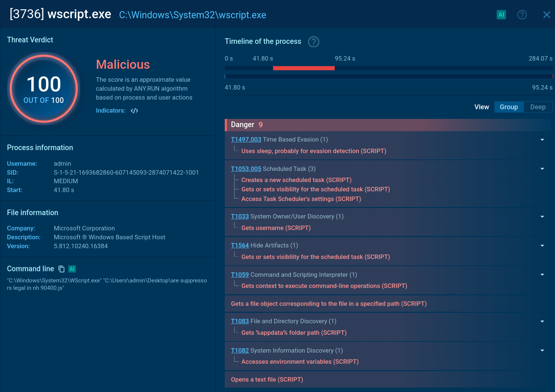
Task: Select 'Opens a text file (SCRIPT)' entry
Action: pyautogui.click(x=267, y=380)
